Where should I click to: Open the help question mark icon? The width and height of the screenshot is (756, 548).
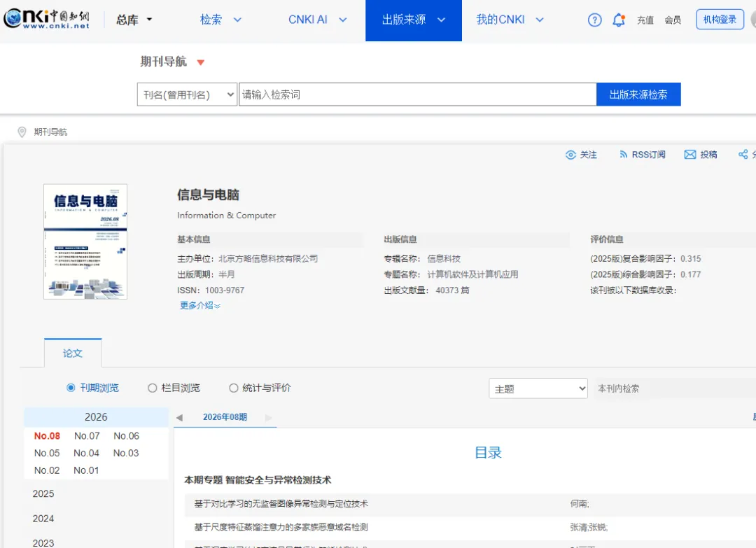pos(594,20)
